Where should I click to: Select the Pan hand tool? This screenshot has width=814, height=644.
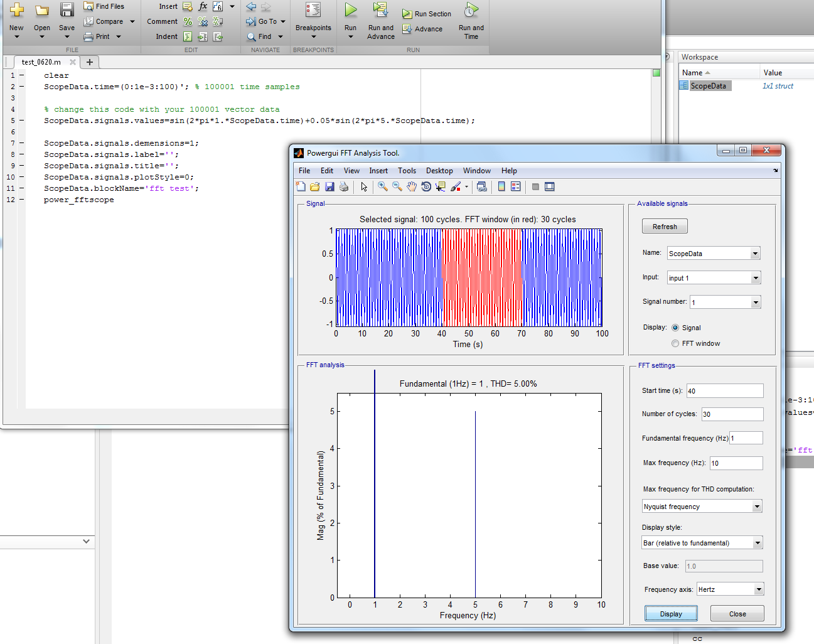pos(412,186)
